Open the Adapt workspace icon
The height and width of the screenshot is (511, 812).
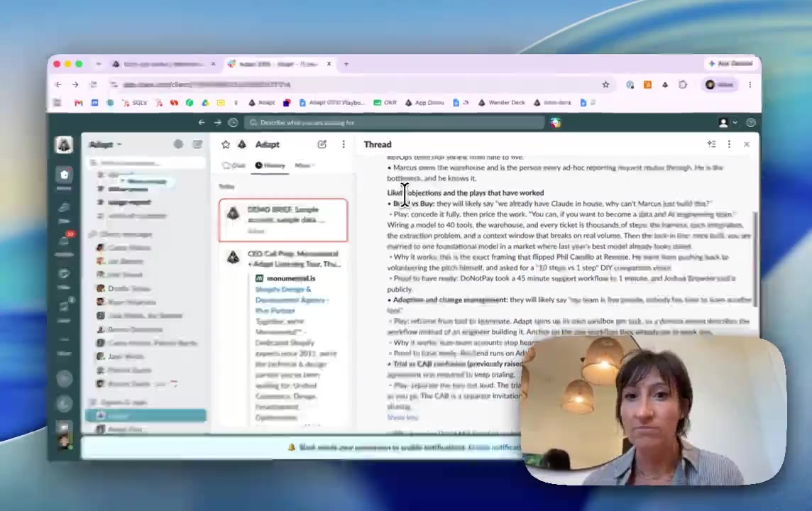point(64,145)
